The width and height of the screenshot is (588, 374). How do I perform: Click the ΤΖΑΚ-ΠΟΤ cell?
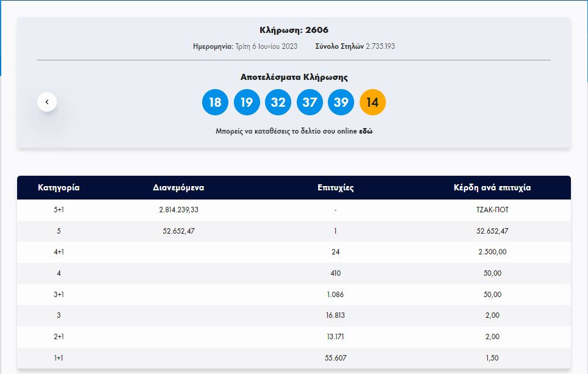click(x=492, y=210)
